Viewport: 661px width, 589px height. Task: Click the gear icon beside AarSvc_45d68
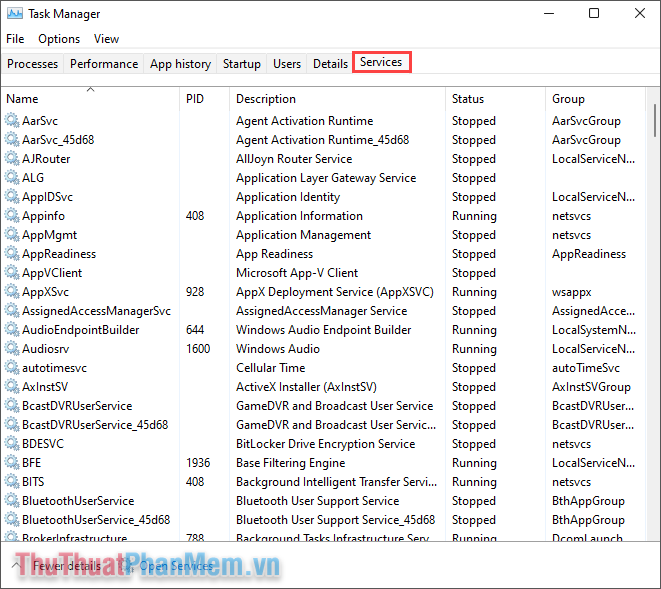(x=12, y=140)
